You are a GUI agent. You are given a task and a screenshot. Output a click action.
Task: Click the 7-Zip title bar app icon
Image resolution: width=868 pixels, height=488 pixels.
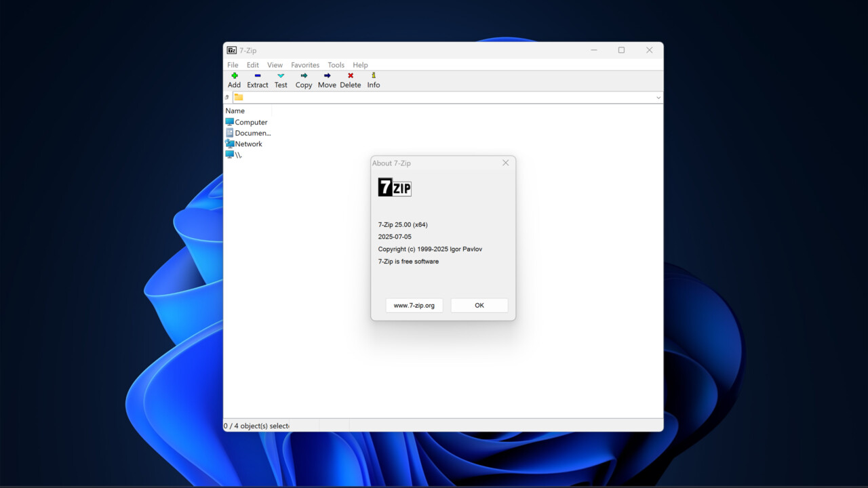coord(232,50)
